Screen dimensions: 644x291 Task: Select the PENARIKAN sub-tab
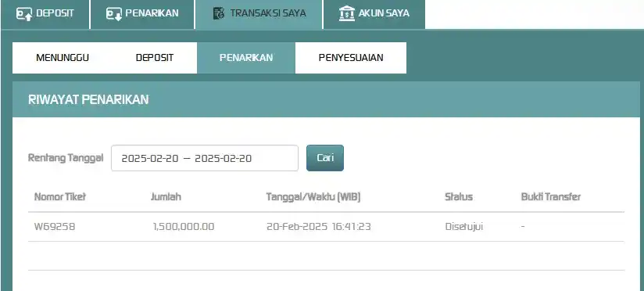246,58
